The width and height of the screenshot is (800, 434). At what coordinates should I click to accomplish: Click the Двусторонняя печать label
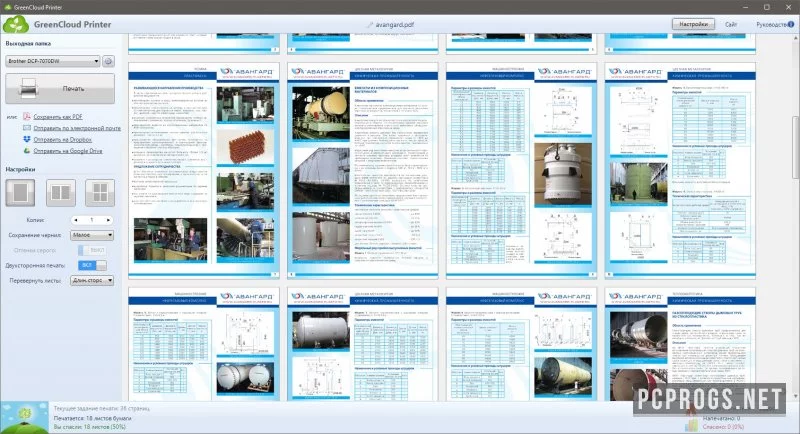click(35, 265)
